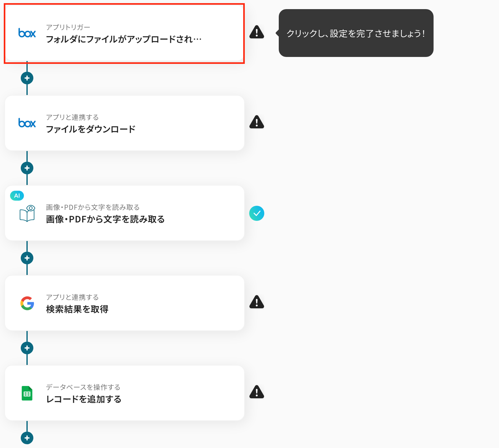Click warning icon beside ファイルをダウンロード

click(x=257, y=122)
